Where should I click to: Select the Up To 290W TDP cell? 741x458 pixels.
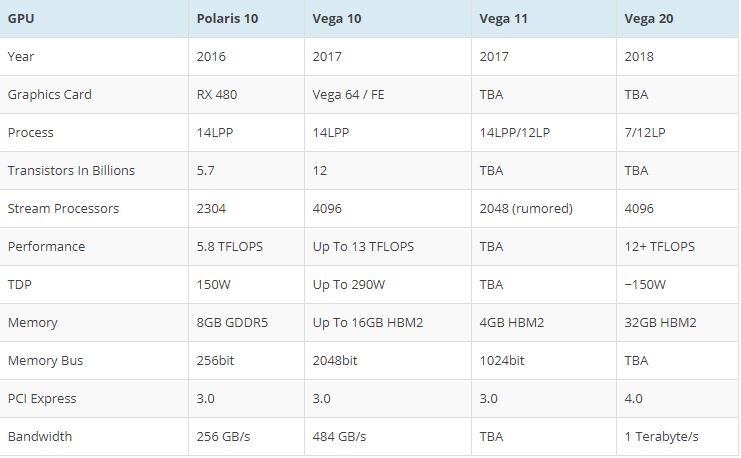[349, 284]
